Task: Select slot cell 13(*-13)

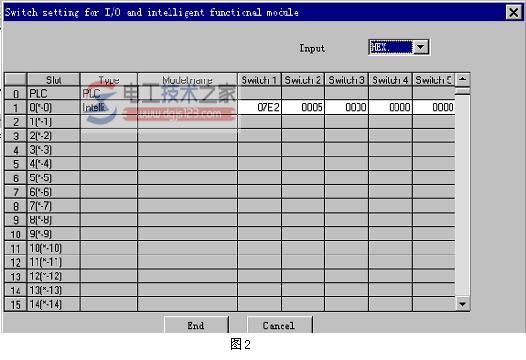Action: pos(53,290)
